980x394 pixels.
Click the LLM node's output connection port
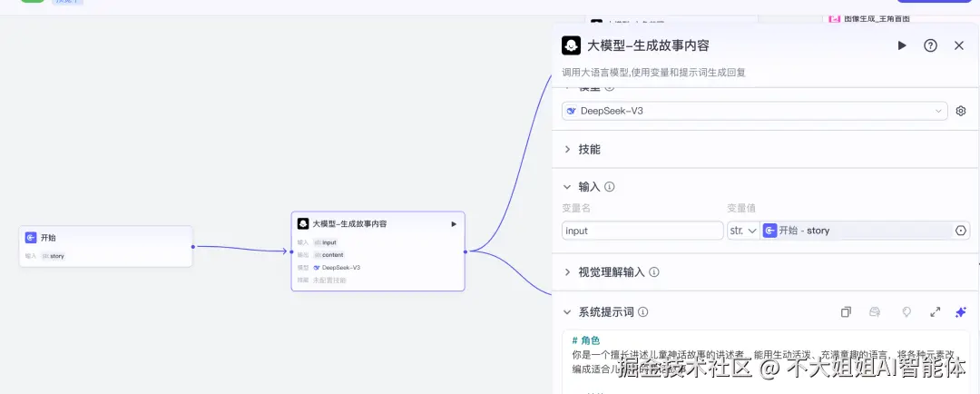pos(465,251)
